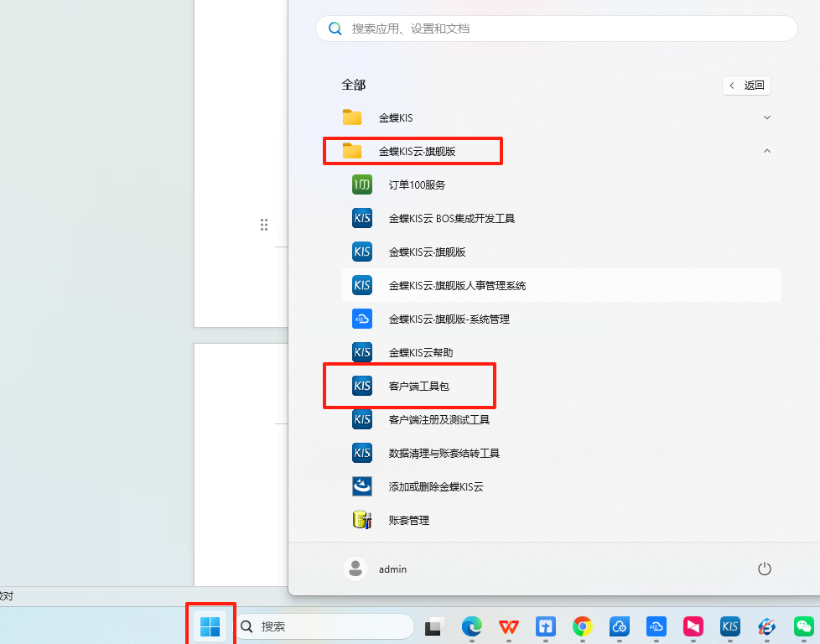The image size is (820, 644).
Task: Click the 金蝶KIS云帮助 label
Action: coord(421,352)
